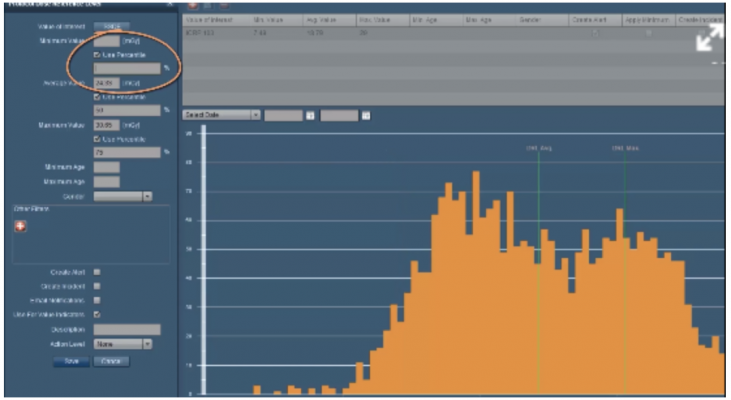Toggle the Create Alert checkbox
The height and width of the screenshot is (400, 731).
click(97, 271)
